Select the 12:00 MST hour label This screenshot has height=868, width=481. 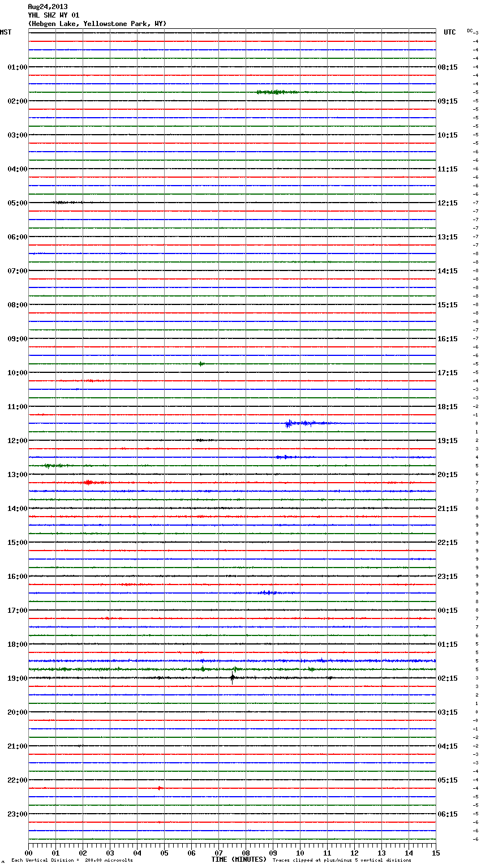coord(17,440)
